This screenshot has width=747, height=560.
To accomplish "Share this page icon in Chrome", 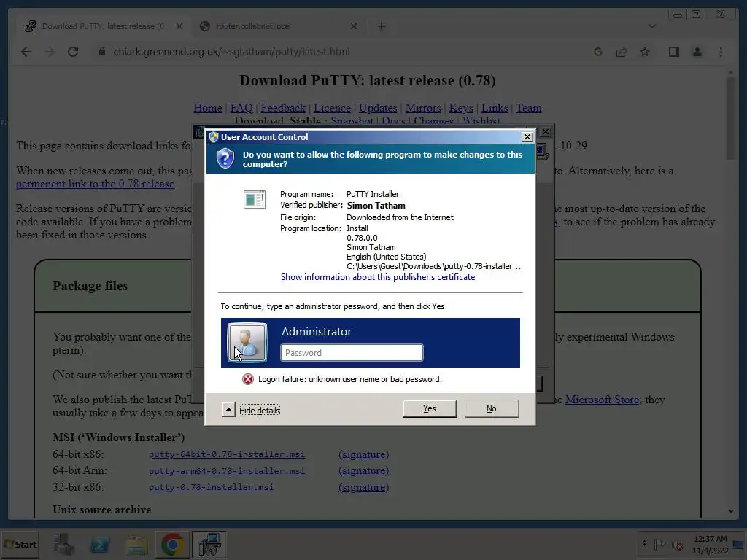I will point(622,52).
